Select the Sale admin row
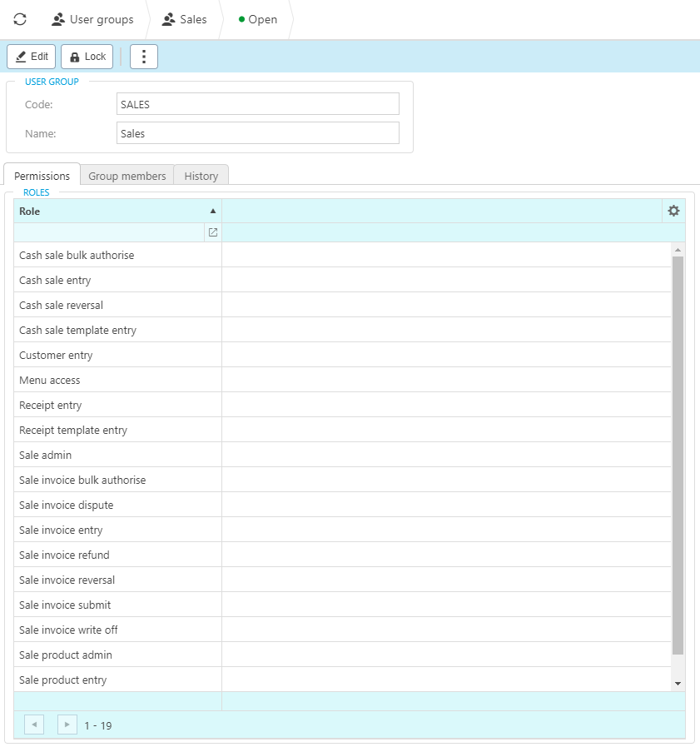Image resolution: width=700 pixels, height=747 pixels. pos(342,455)
